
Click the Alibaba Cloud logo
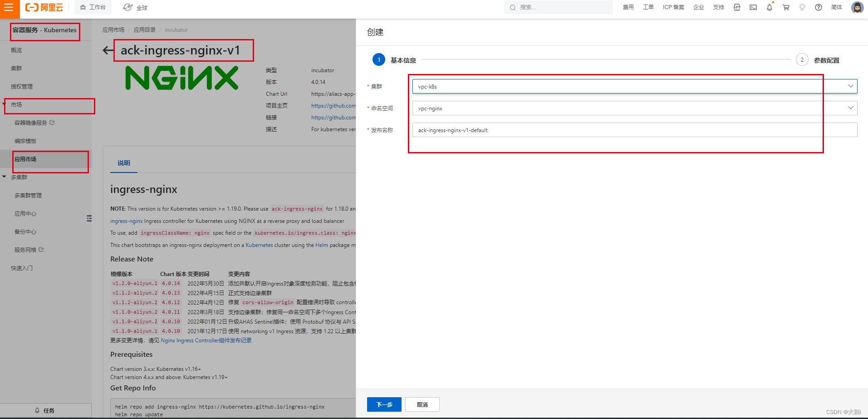[44, 7]
